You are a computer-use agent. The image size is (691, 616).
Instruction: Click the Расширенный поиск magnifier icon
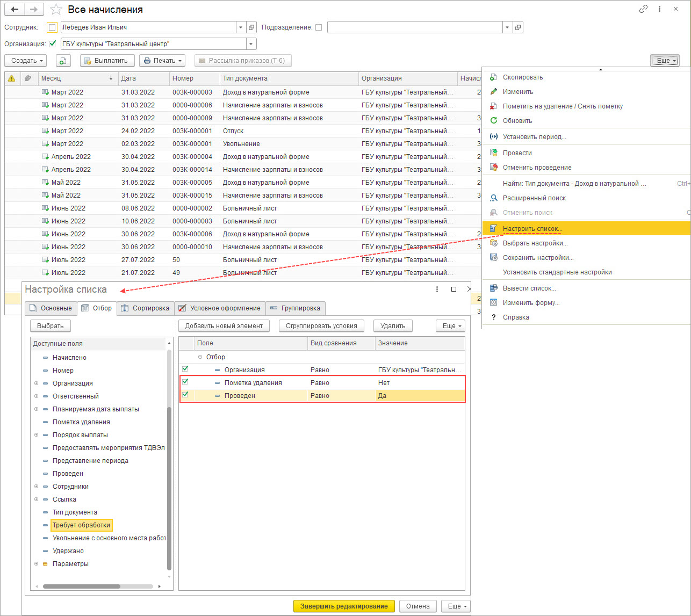(493, 198)
